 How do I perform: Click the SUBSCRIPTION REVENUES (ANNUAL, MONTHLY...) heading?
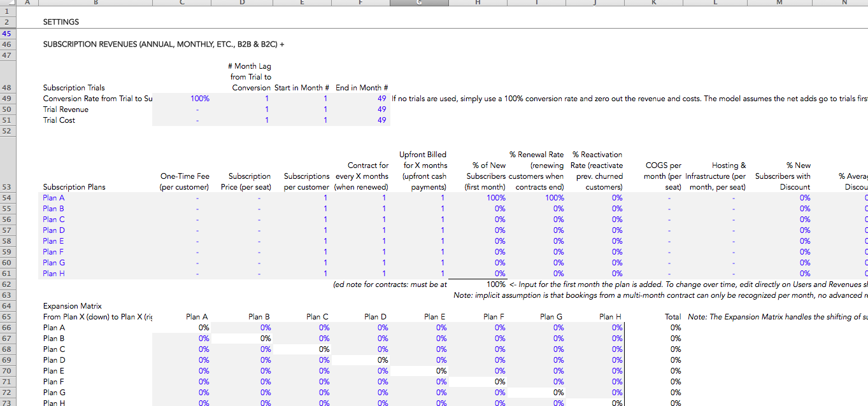[164, 45]
